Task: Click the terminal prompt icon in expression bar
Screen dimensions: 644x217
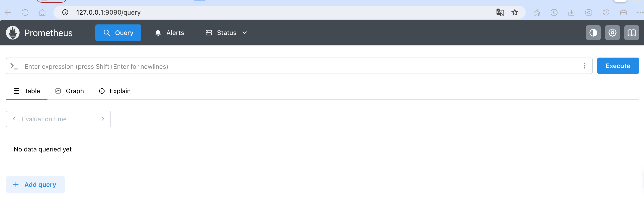Action: pos(14,66)
